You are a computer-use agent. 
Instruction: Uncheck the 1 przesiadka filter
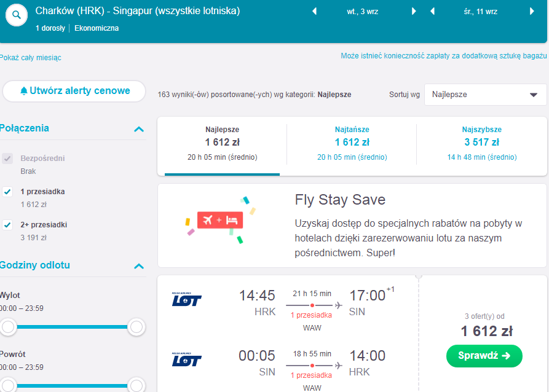click(x=7, y=192)
